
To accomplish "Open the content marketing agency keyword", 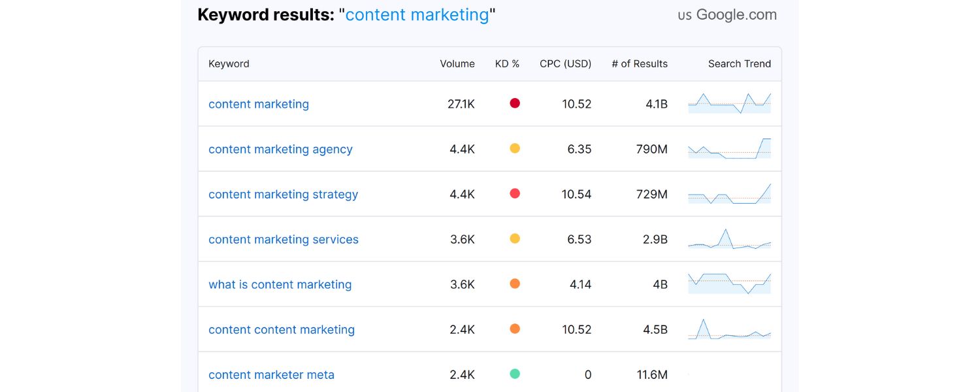I will [280, 149].
